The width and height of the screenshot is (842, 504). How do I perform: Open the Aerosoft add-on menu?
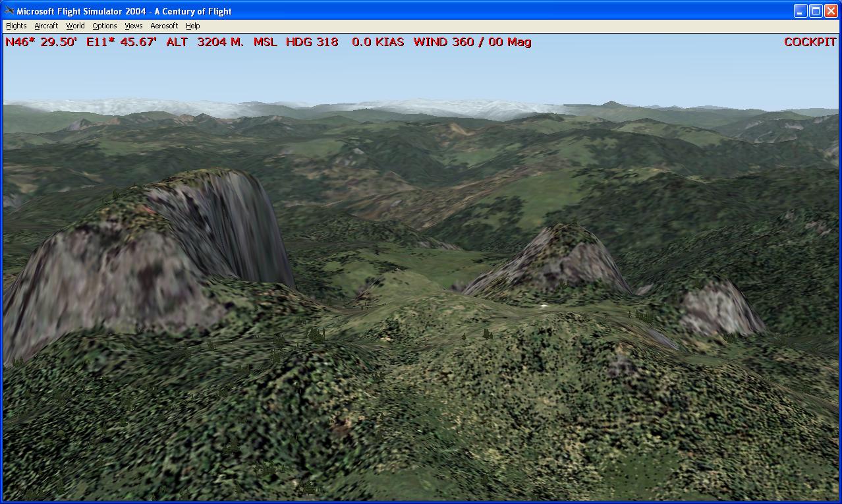click(164, 26)
